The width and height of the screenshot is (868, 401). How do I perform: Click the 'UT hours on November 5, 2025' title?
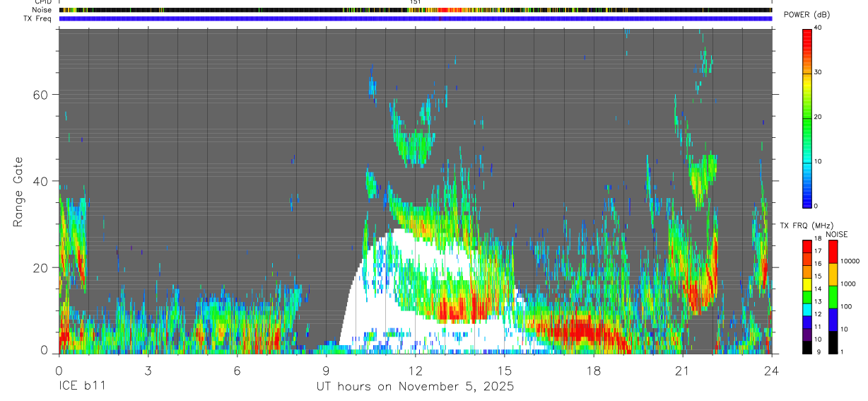tap(415, 387)
